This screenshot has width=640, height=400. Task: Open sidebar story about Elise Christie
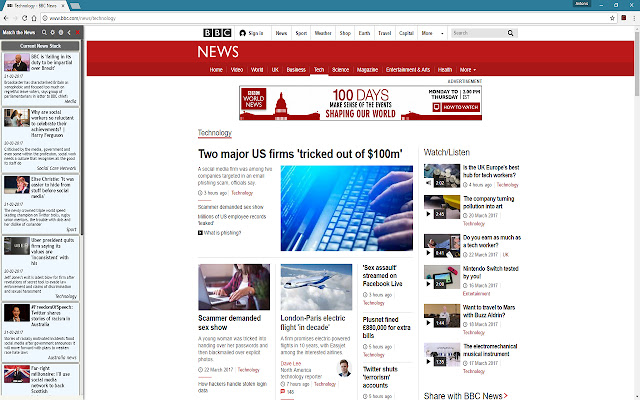tap(40, 204)
